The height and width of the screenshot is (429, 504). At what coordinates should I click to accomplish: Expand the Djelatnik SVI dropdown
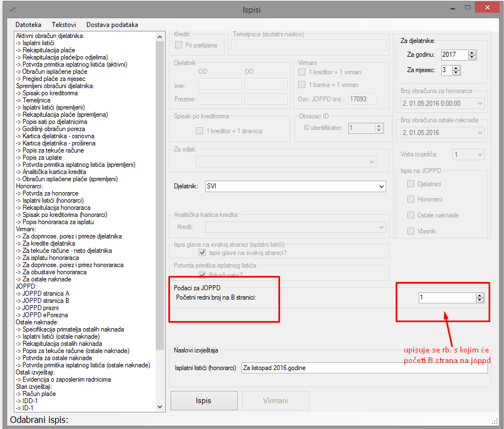(382, 187)
